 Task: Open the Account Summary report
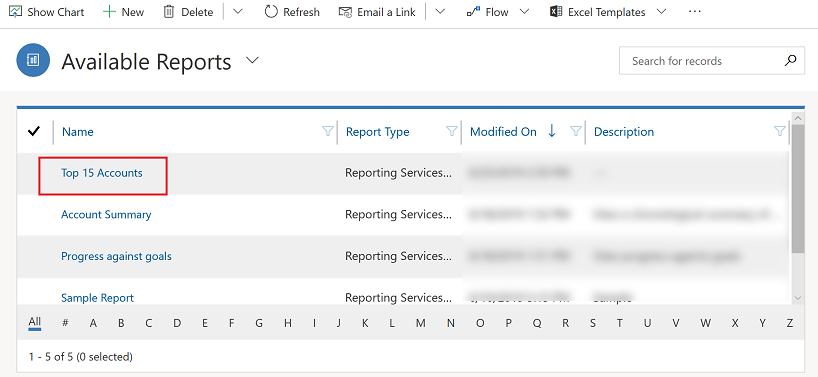[106, 215]
